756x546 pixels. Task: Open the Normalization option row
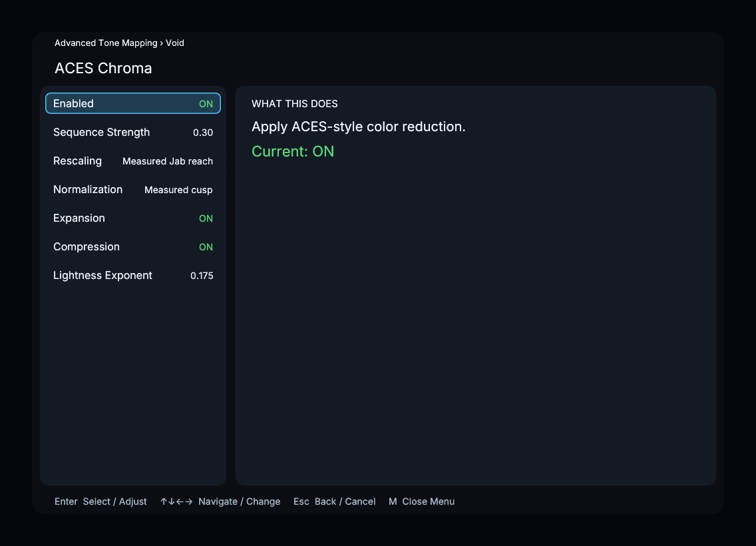coord(133,190)
